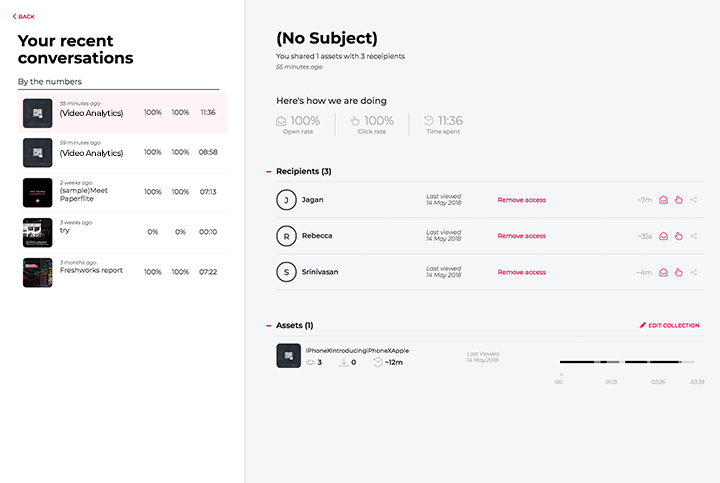The image size is (720, 483).
Task: Click the share icon in Rebecca's row
Action: click(693, 236)
